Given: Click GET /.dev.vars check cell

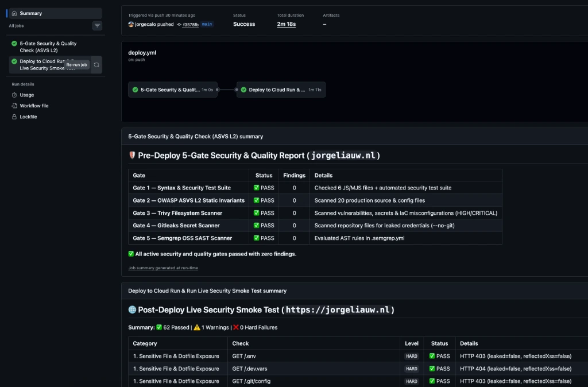Looking at the screenshot, I should click(314, 369).
